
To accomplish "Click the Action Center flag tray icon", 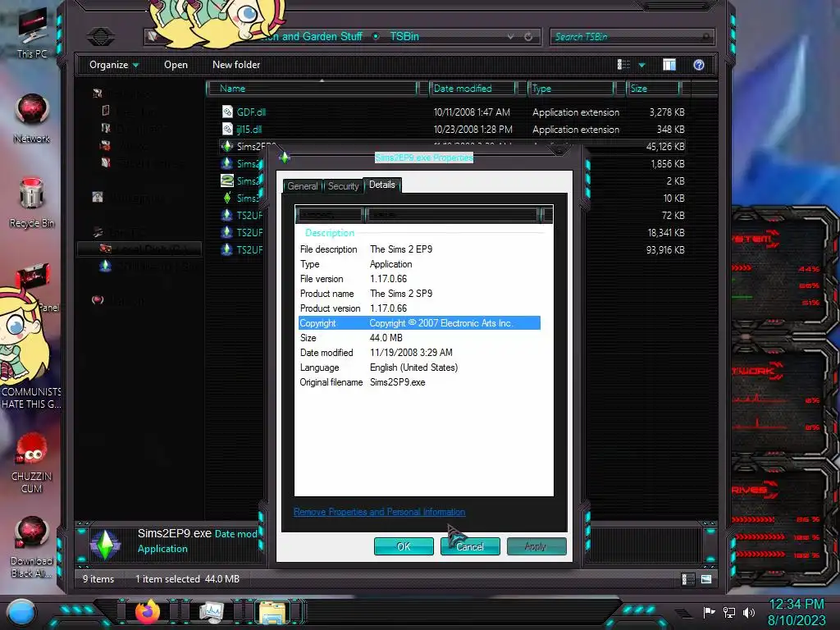I will (709, 612).
